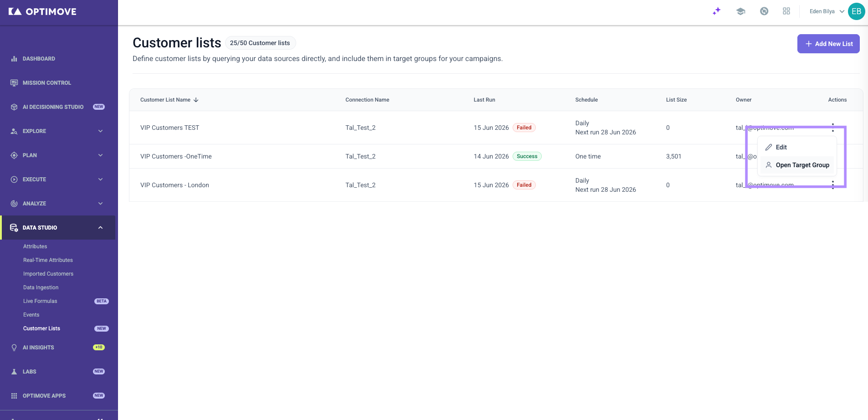Click the Explore sidebar icon
This screenshot has width=868, height=420.
tap(14, 131)
